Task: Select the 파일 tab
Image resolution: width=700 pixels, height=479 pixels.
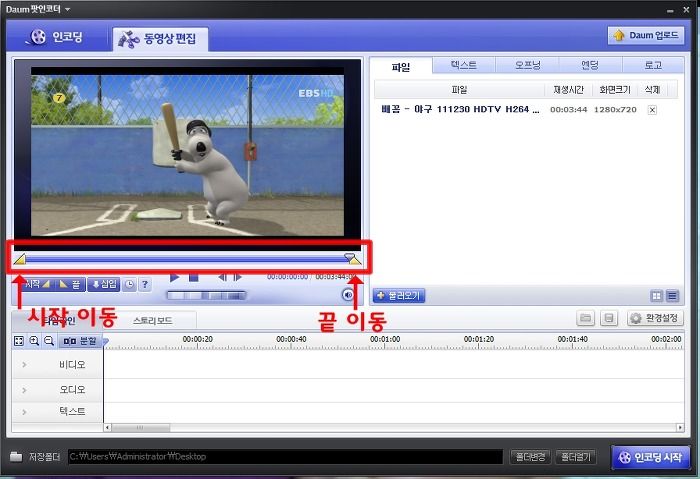Action: 400,67
